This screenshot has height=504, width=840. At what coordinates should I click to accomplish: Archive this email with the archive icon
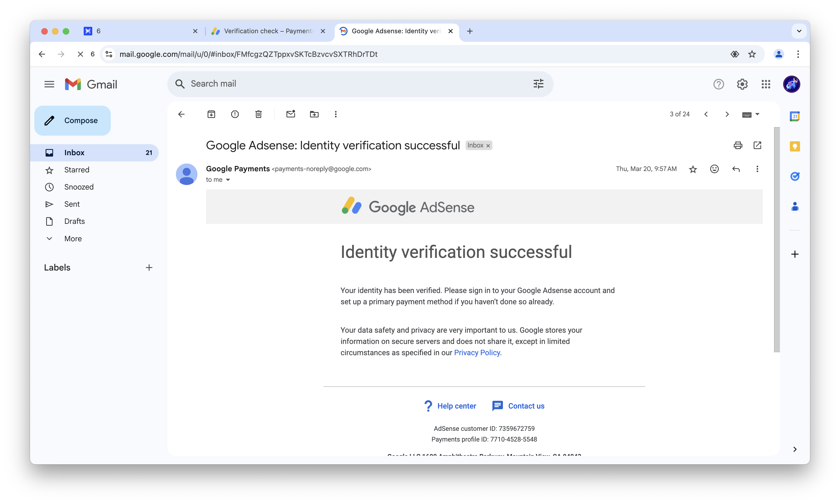(x=211, y=114)
